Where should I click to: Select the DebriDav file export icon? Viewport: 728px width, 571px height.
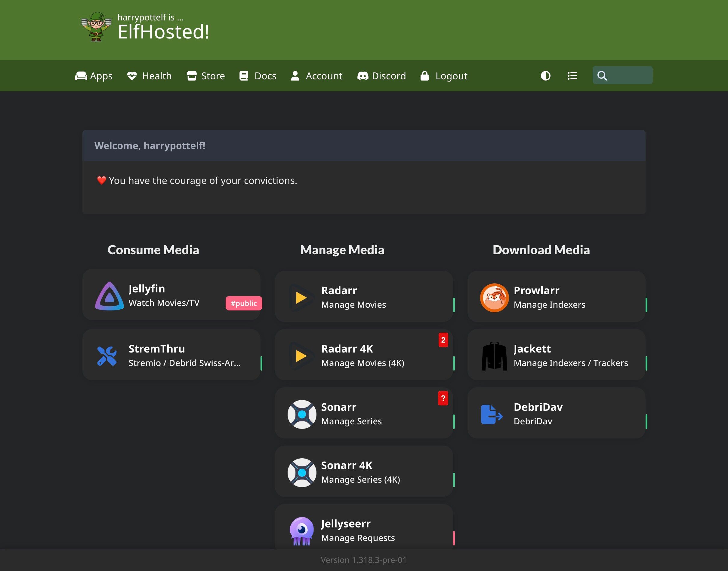pyautogui.click(x=492, y=414)
